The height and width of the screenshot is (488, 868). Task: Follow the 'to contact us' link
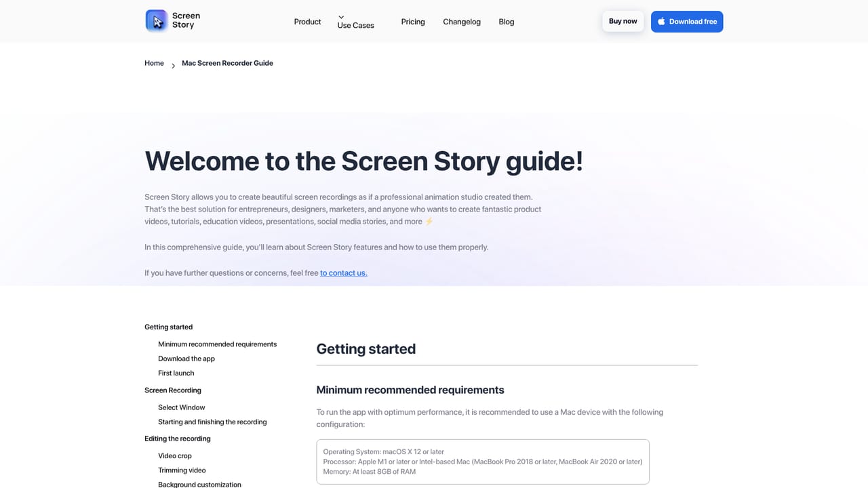(344, 273)
